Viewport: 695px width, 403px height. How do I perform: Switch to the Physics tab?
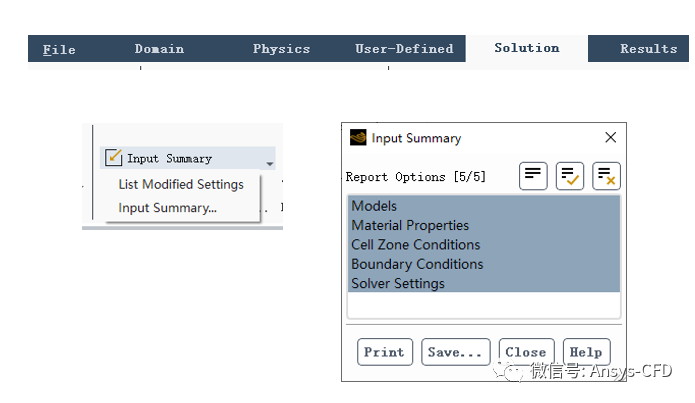click(281, 49)
